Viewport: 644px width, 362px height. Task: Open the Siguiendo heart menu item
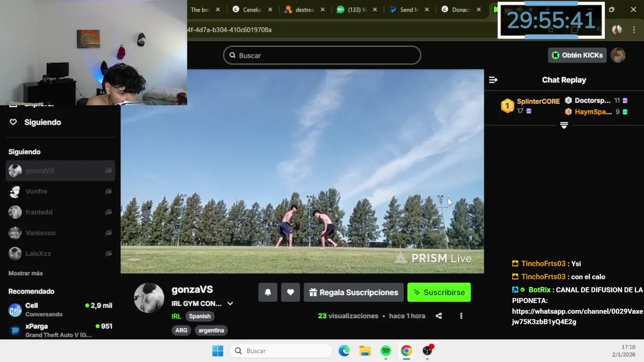coord(35,122)
